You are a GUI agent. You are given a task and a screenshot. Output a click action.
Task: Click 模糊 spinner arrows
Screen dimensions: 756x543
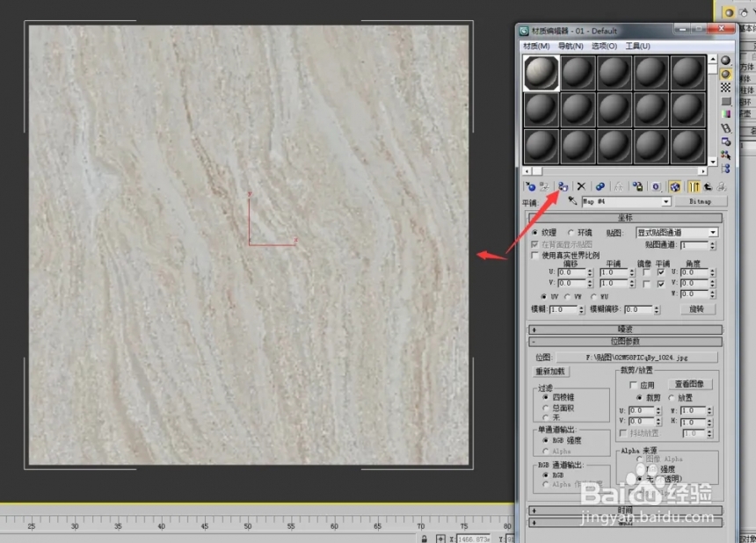581,309
